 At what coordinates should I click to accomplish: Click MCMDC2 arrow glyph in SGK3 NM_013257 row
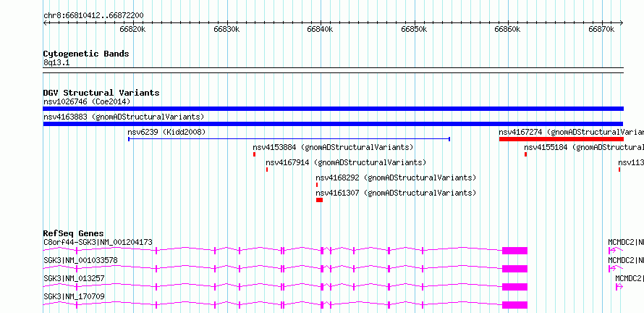point(619,287)
